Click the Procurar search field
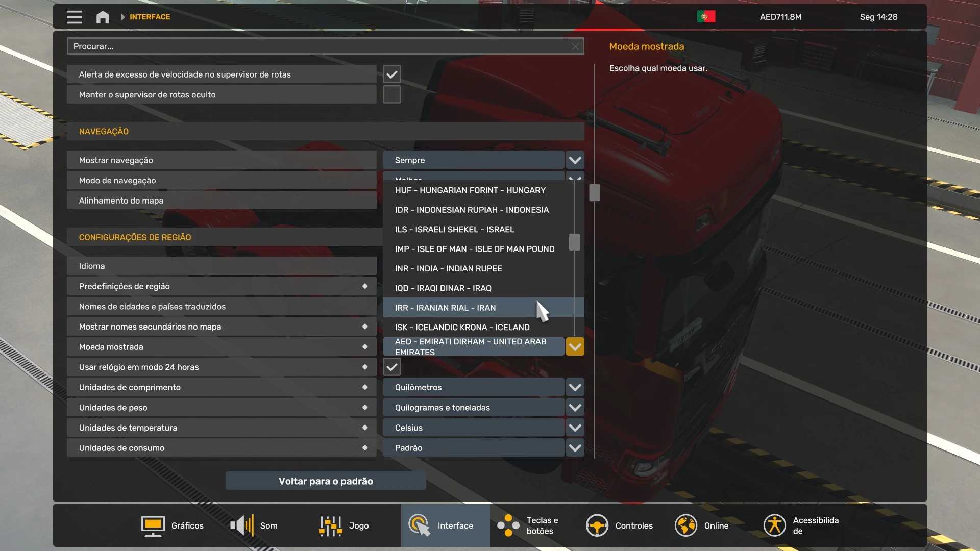The width and height of the screenshot is (980, 551). coord(316,46)
